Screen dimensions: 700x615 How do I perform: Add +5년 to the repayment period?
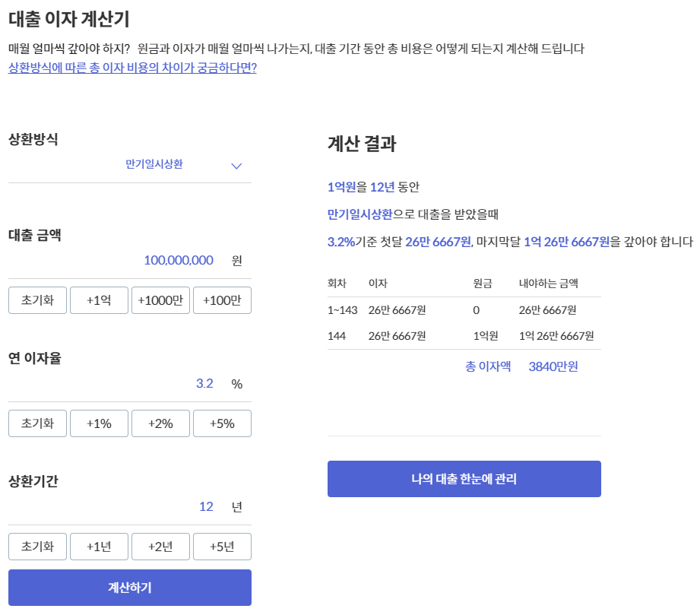point(223,547)
